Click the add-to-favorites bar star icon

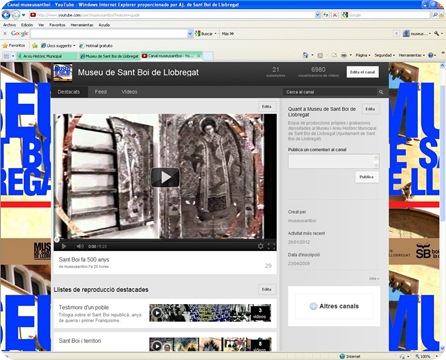tap(35, 45)
